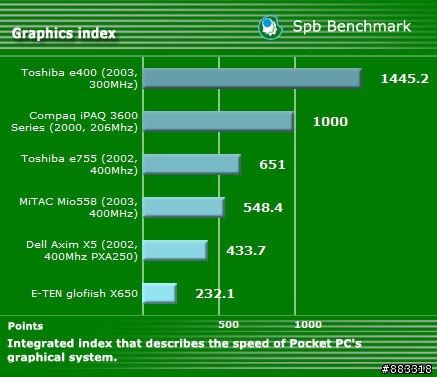Select the Compaq iPAQ 3600 bar
Image resolution: width=437 pixels, height=377 pixels.
(219, 121)
